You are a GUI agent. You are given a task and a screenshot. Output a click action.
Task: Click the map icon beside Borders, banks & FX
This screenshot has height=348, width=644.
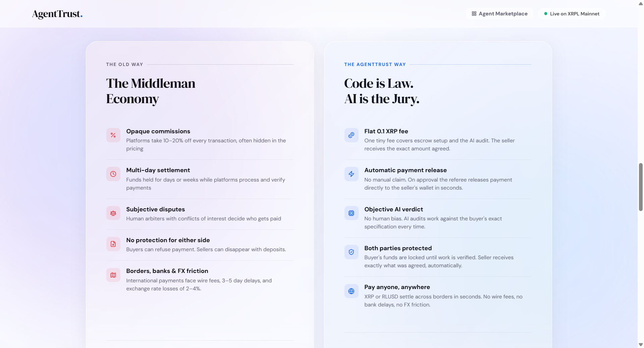click(113, 275)
